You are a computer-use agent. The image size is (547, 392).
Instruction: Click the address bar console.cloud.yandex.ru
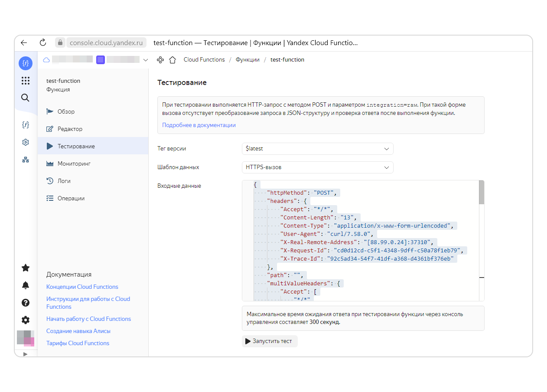point(106,42)
